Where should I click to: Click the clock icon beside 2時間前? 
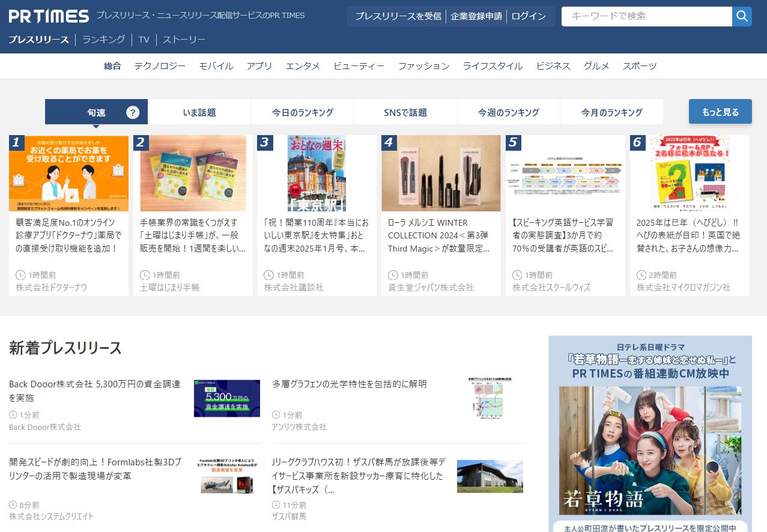coord(640,275)
